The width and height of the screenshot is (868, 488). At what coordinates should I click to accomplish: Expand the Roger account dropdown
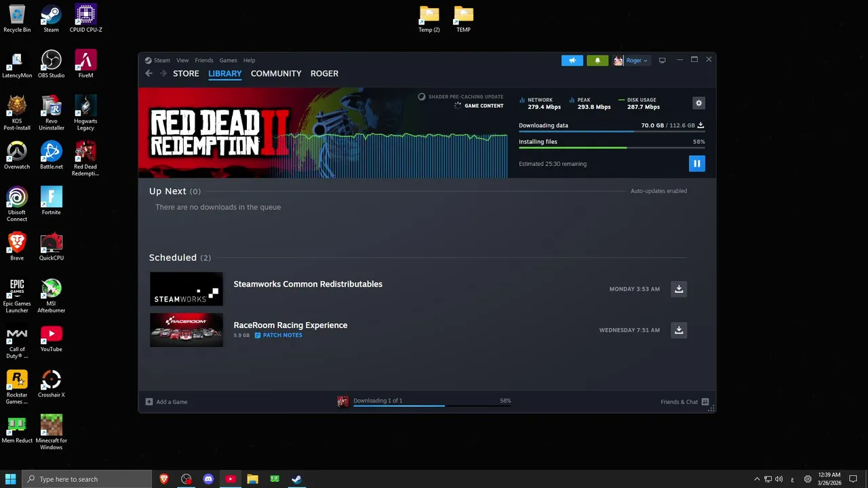637,60
